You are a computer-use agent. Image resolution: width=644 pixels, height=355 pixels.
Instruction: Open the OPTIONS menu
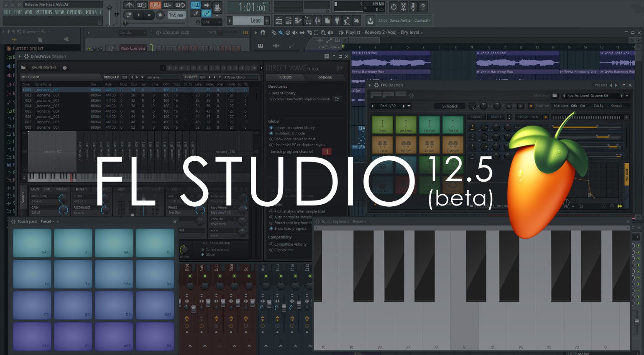coord(74,13)
